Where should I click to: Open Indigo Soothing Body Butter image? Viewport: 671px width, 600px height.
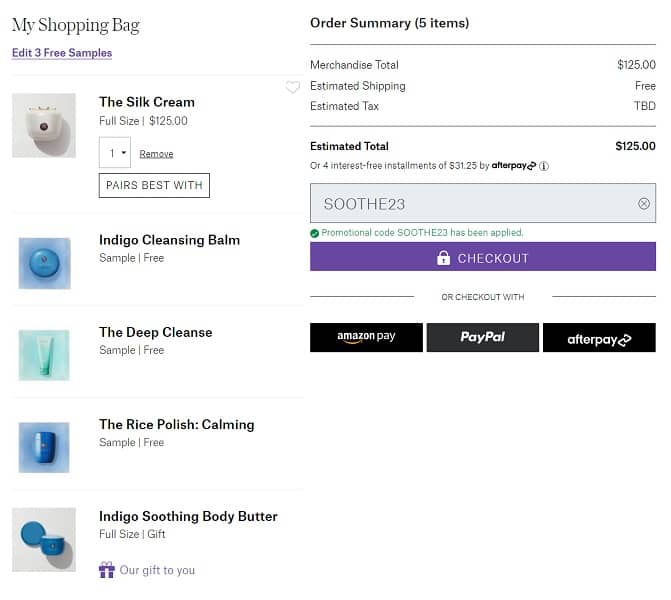click(44, 539)
